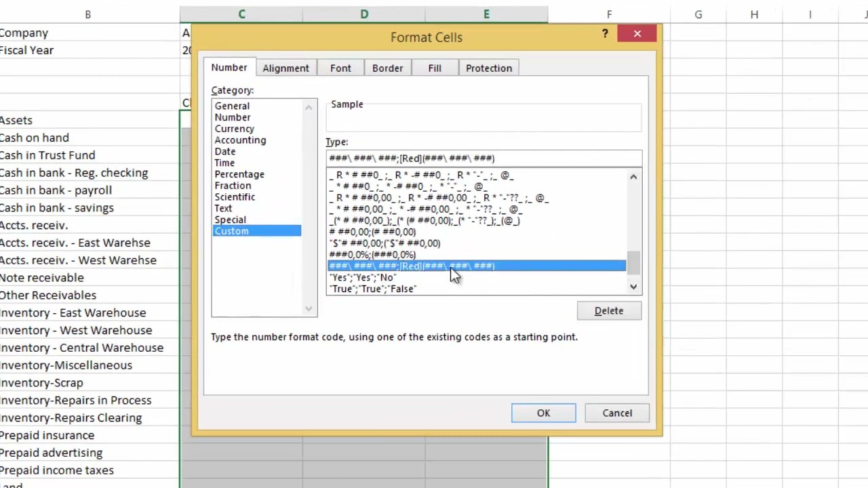Viewport: 868px width, 488px height.
Task: Choose the Scientific category
Action: click(x=257, y=197)
